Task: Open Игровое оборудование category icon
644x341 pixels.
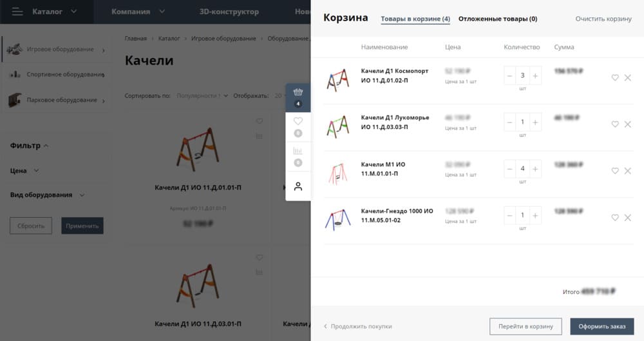Action: coord(15,49)
